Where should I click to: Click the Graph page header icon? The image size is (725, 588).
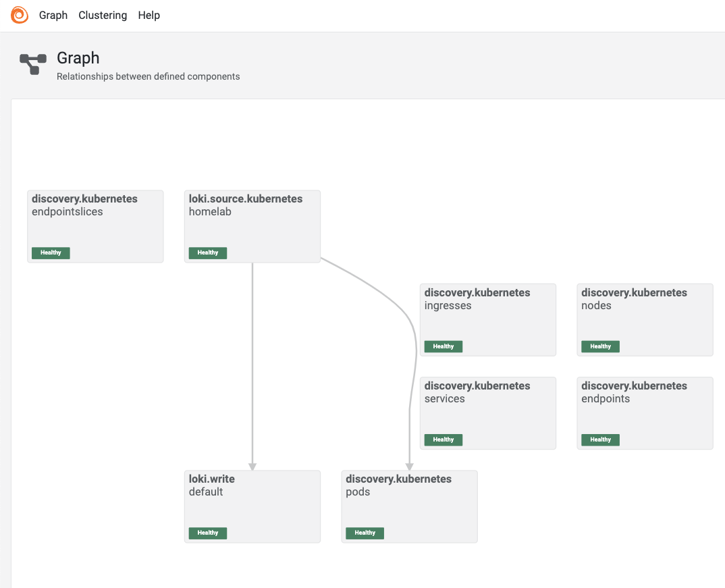tap(33, 64)
